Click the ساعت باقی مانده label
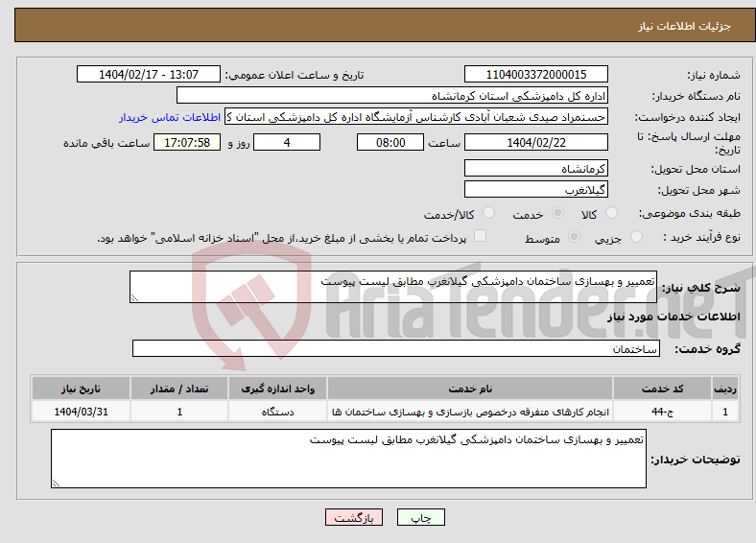 coord(106,143)
